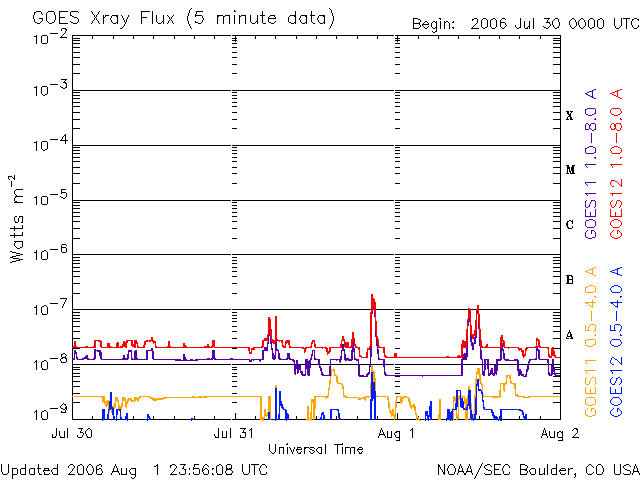The width and height of the screenshot is (640, 480).
Task: Click the Watts m⁻² y-axis title
Action: click(x=18, y=218)
